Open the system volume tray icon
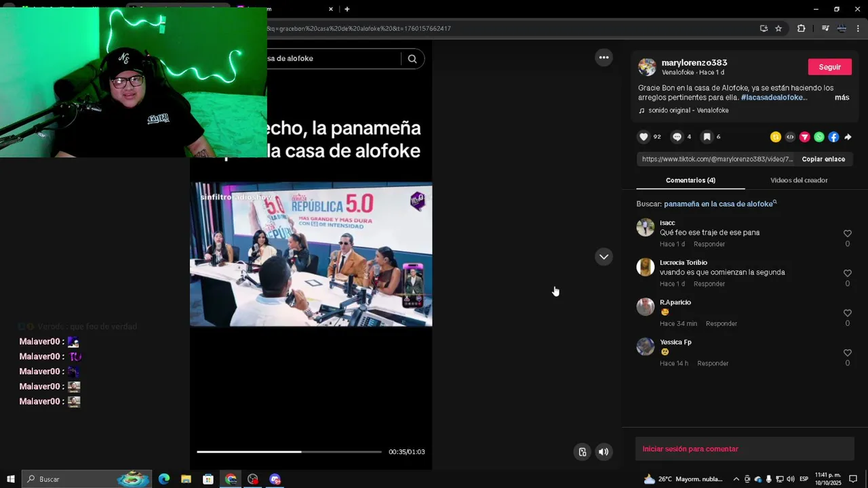This screenshot has height=488, width=868. (790, 479)
